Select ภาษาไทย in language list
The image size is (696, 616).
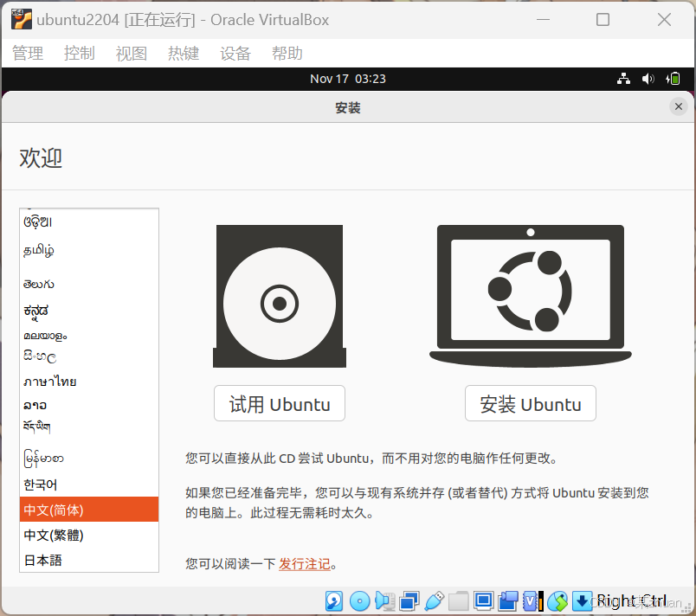pos(89,382)
